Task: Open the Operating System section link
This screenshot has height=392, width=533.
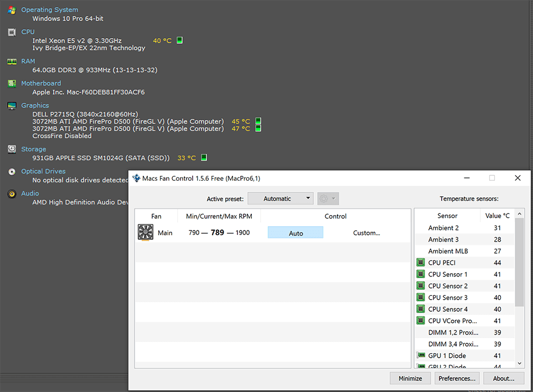Action: click(x=50, y=10)
